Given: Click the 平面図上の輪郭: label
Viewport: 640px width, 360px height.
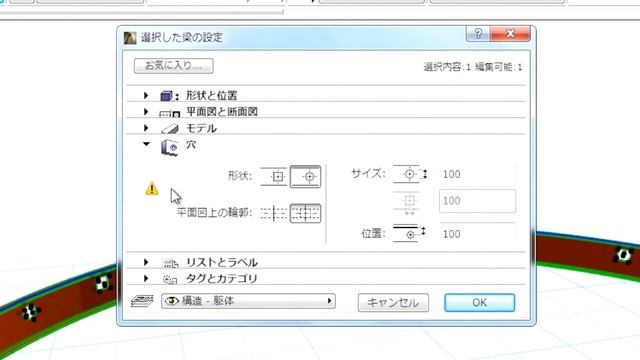Looking at the screenshot, I should coord(214,213).
